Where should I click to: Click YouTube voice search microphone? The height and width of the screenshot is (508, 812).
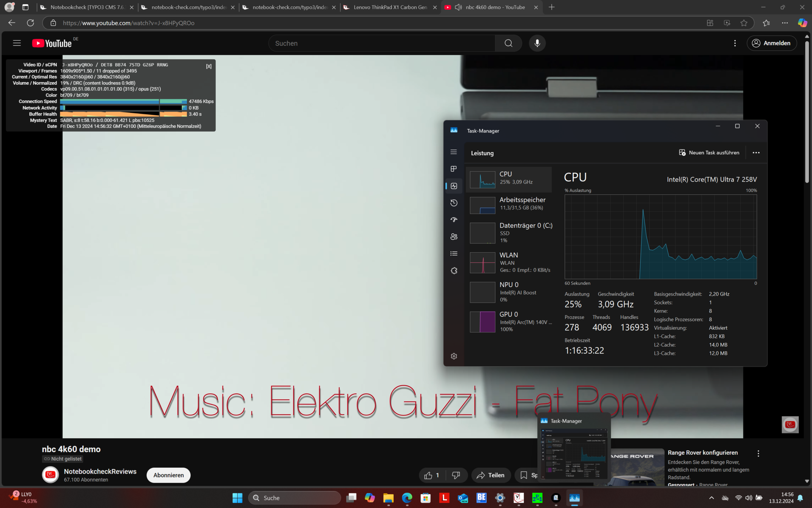pos(537,43)
